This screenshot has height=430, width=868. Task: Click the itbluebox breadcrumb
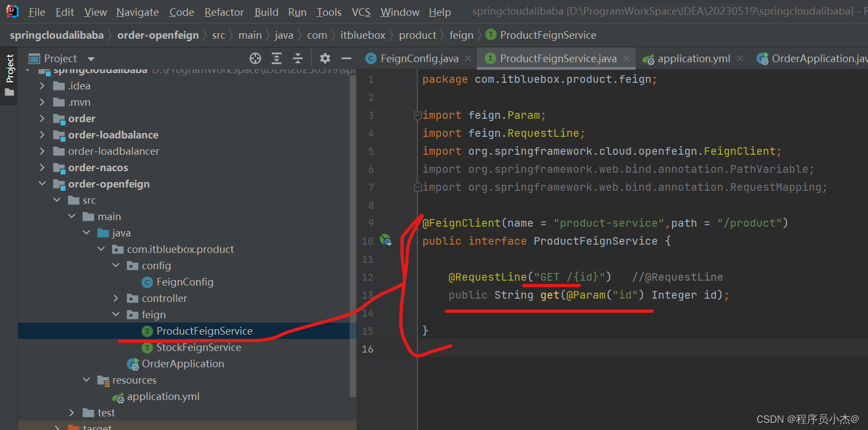[363, 35]
